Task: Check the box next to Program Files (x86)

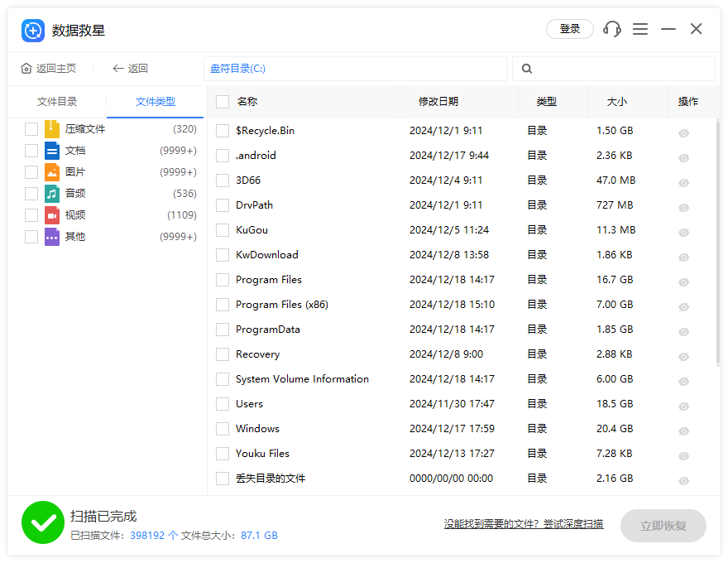Action: coord(223,305)
